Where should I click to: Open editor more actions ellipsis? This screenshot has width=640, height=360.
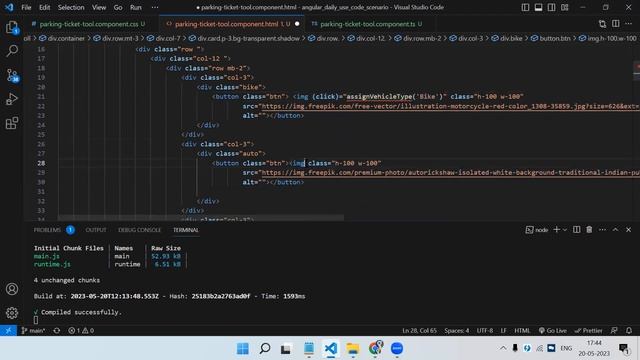[629, 24]
